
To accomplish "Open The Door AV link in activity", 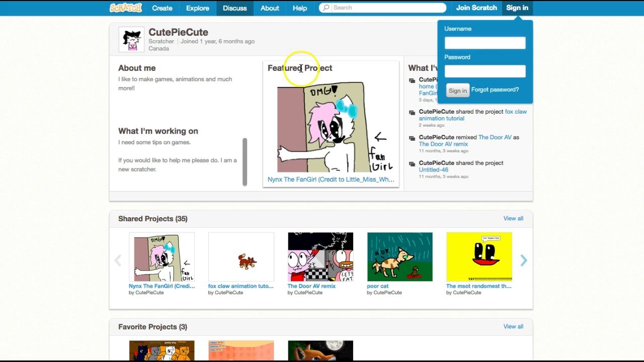I will pyautogui.click(x=495, y=137).
